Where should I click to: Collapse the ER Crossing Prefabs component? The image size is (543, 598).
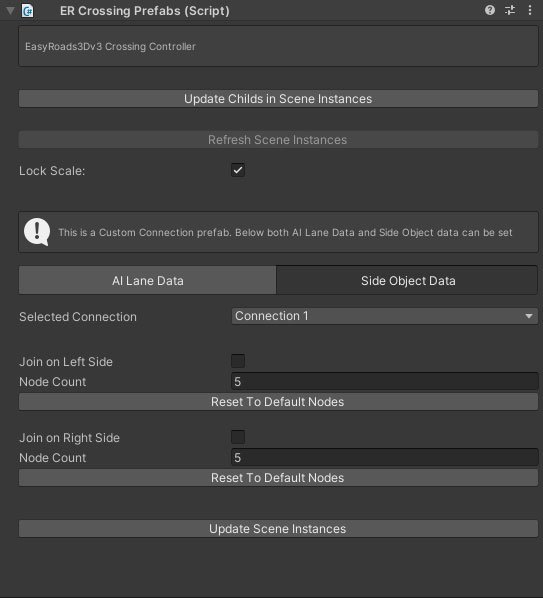10,11
